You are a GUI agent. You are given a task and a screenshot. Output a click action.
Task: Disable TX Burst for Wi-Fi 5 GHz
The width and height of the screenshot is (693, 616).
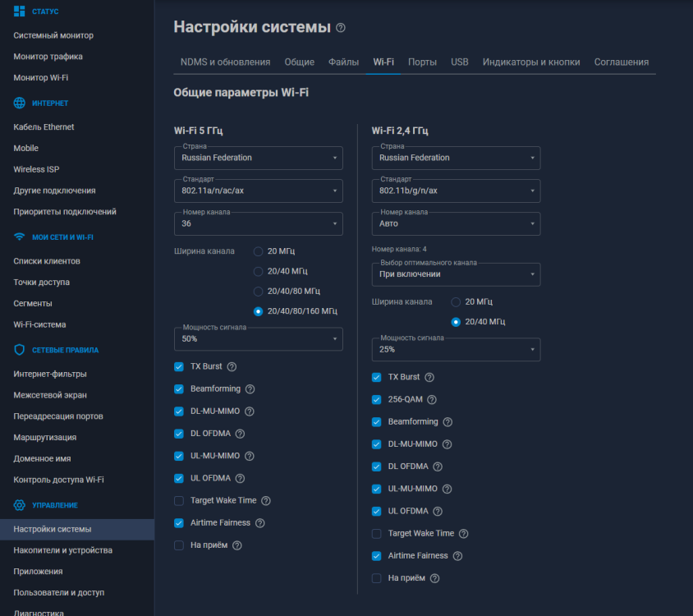click(x=179, y=367)
